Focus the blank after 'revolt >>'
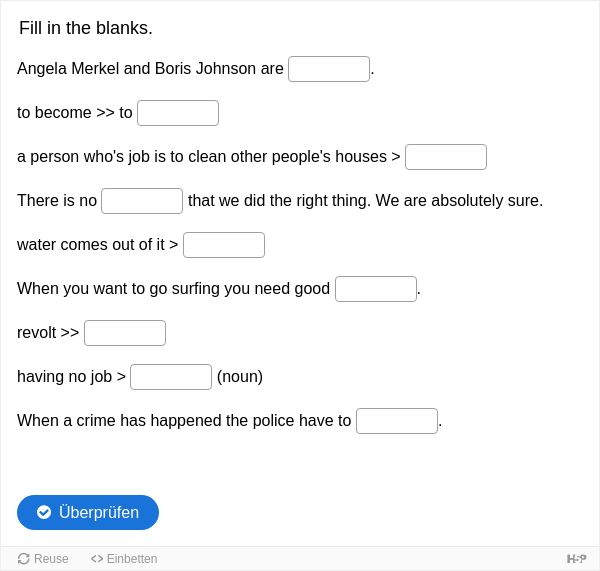The height and width of the screenshot is (571, 600). [x=125, y=333]
